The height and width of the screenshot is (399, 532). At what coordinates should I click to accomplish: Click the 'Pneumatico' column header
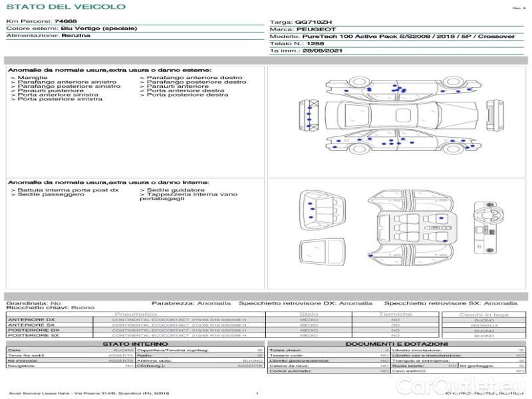(x=136, y=314)
